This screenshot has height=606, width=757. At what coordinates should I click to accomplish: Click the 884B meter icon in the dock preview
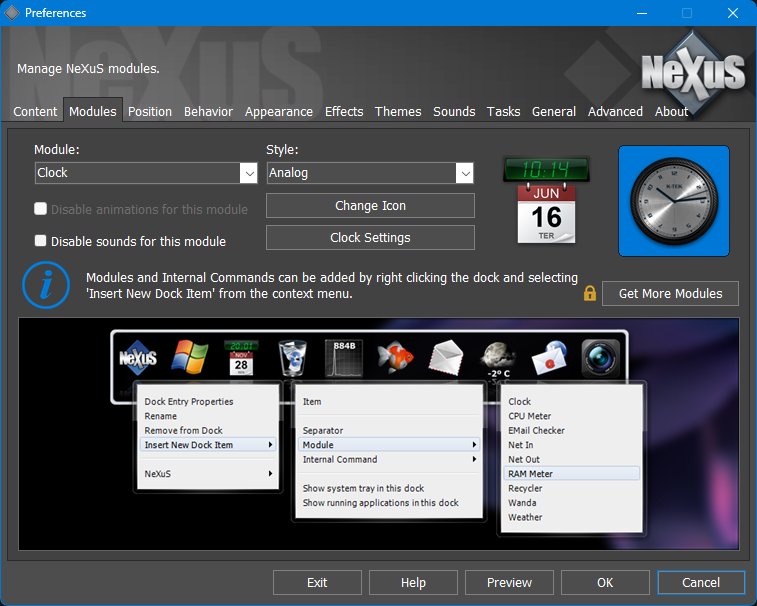point(344,358)
